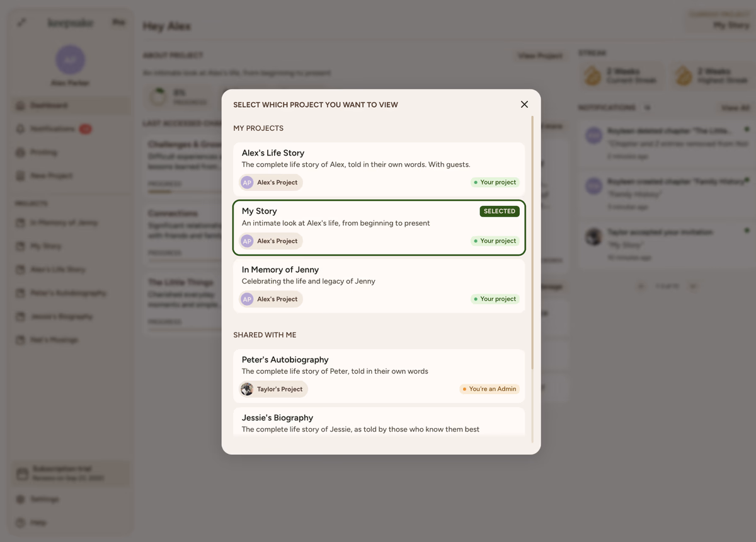Open Help from the sidebar bottom
The height and width of the screenshot is (542, 756).
click(21, 522)
